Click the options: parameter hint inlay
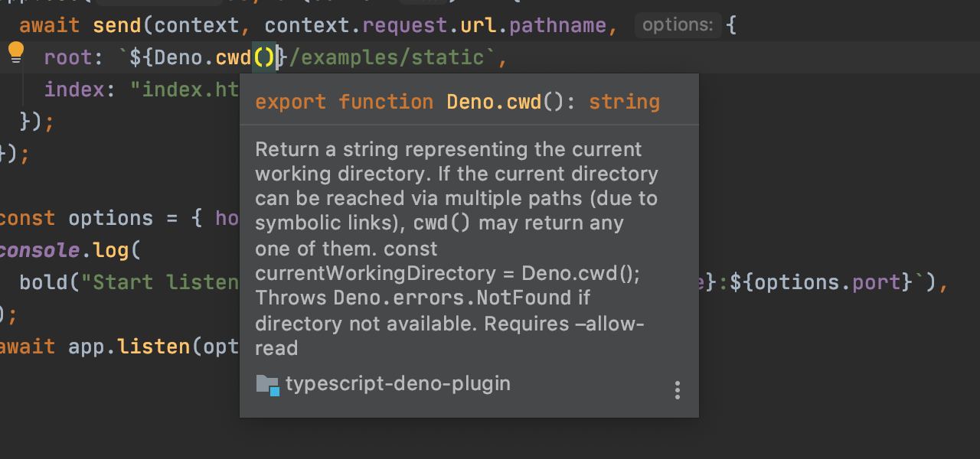This screenshot has height=459, width=980. pyautogui.click(x=678, y=24)
